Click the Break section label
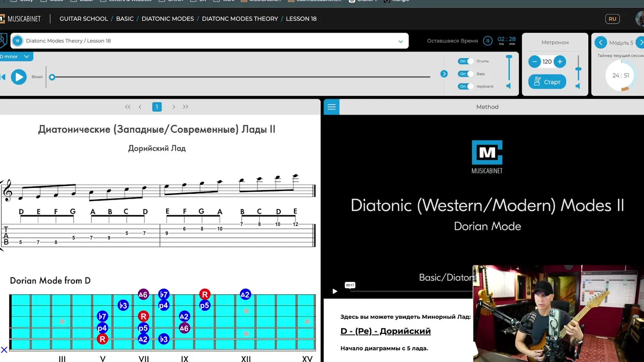 pos(37,77)
